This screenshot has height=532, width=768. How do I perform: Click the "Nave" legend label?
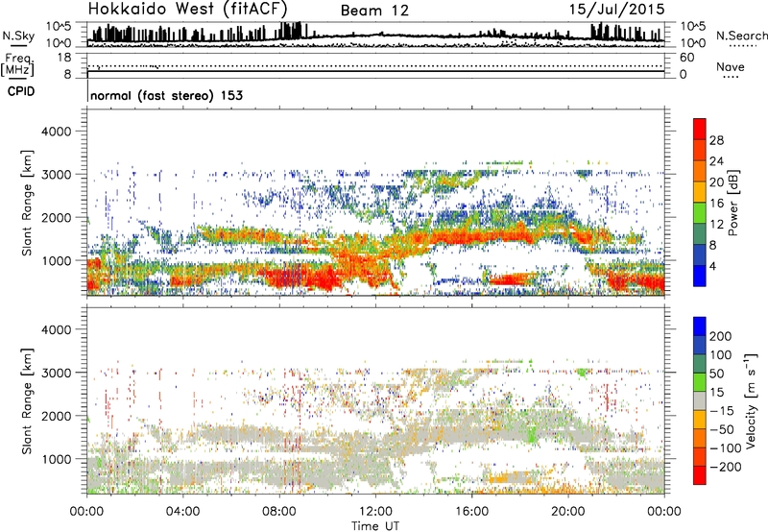[730, 67]
